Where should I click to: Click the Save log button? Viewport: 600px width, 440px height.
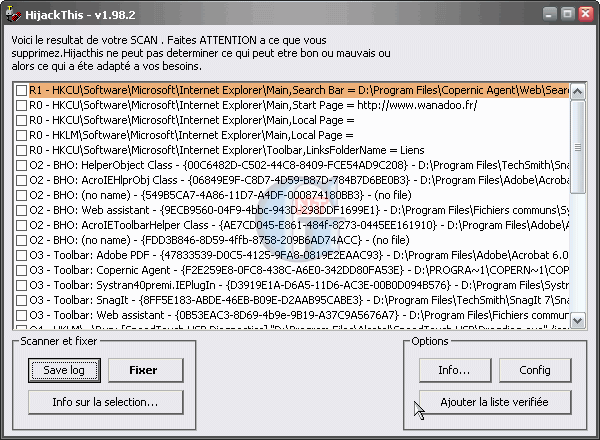tap(64, 370)
